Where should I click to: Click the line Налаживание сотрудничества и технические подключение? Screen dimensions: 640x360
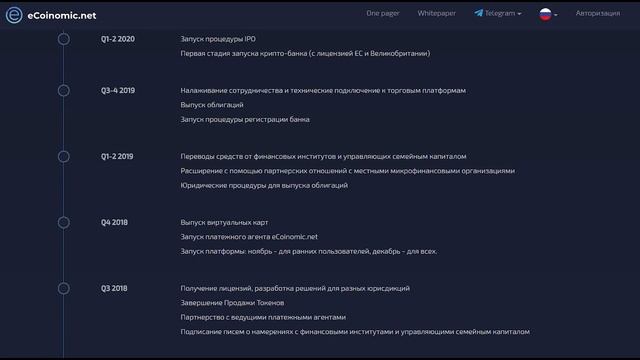point(323,90)
